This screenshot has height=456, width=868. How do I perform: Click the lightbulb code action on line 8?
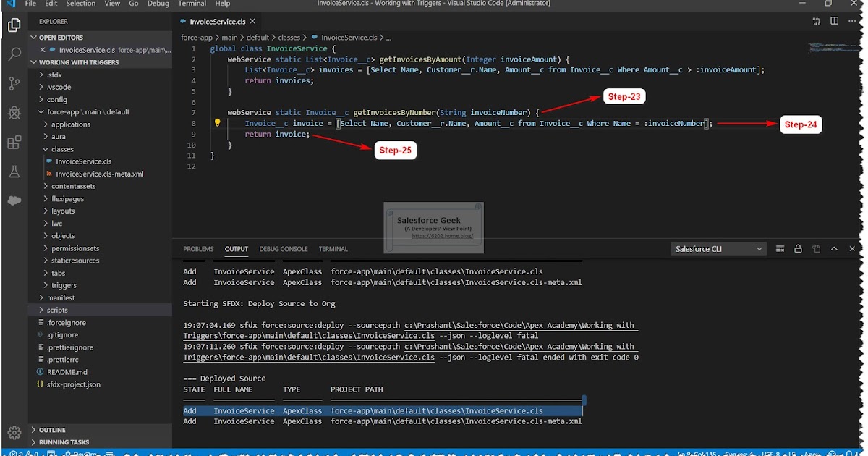[216, 123]
